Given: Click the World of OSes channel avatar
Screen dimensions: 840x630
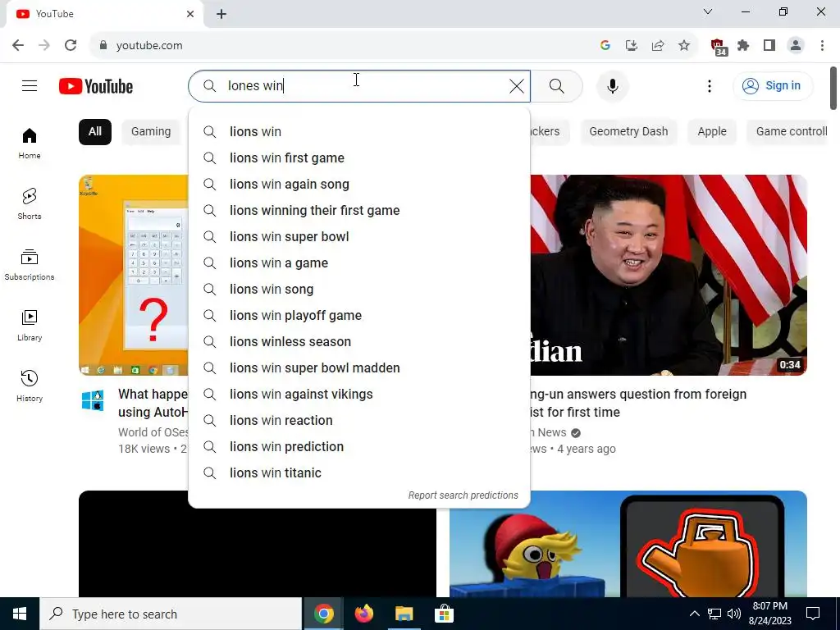Looking at the screenshot, I should click(x=93, y=400).
